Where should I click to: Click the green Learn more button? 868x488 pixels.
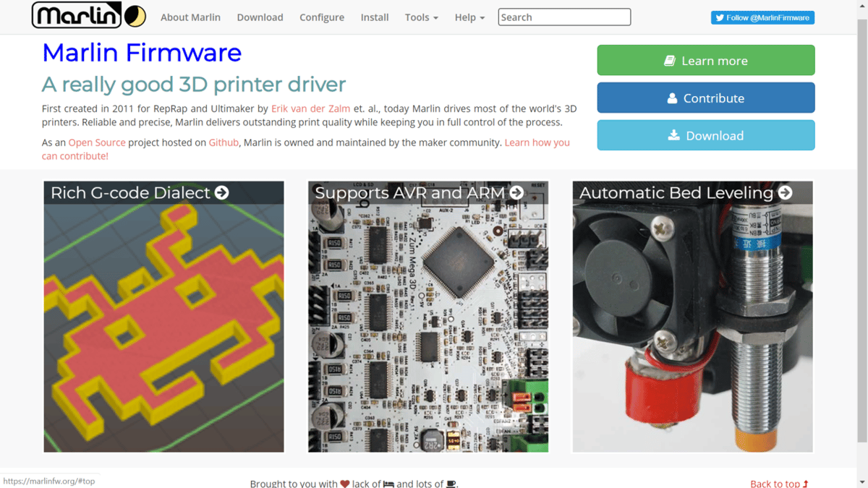(x=706, y=60)
